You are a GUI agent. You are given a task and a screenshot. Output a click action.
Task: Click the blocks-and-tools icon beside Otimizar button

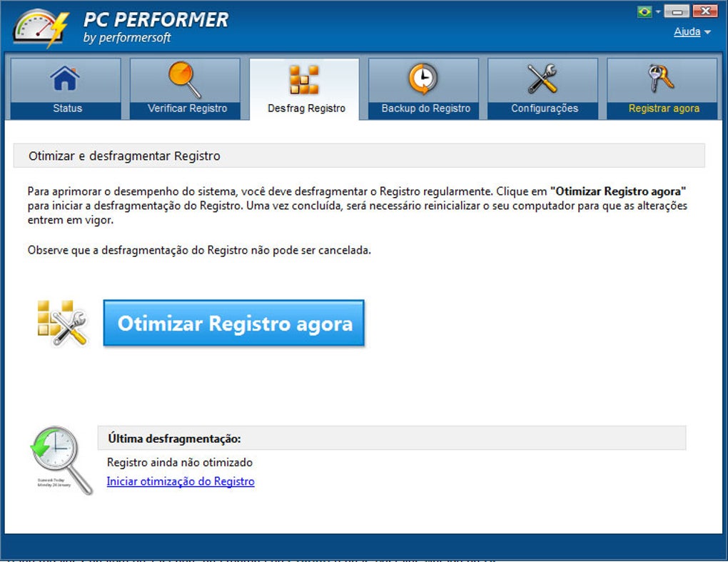click(x=62, y=323)
